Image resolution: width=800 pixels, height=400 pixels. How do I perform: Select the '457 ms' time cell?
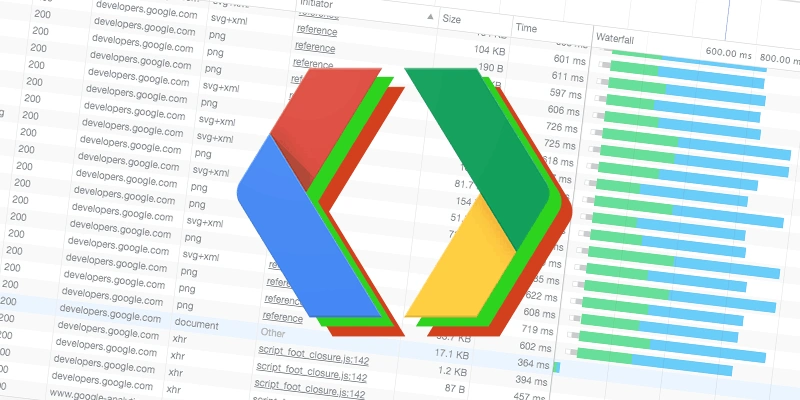point(529,395)
